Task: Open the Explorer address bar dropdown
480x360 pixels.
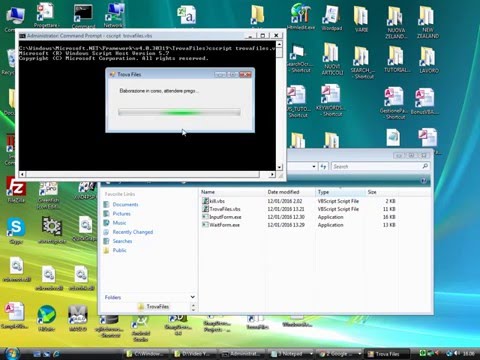Action: 314,166
